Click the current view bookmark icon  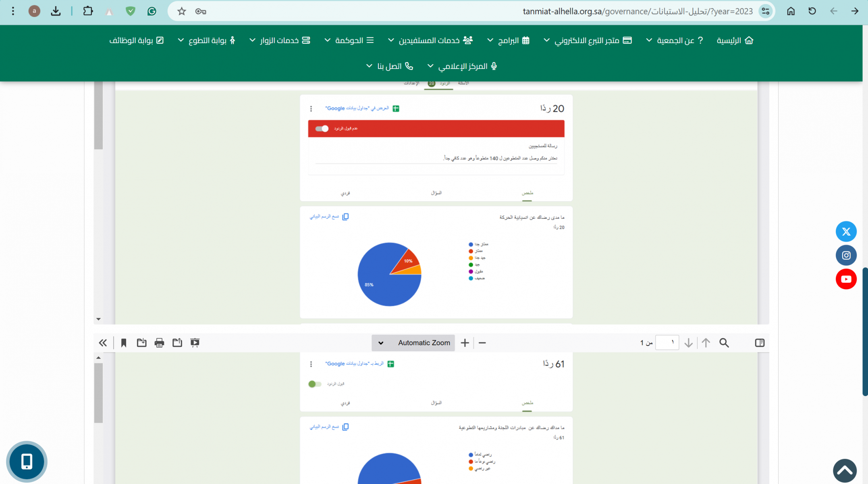pyautogui.click(x=124, y=343)
